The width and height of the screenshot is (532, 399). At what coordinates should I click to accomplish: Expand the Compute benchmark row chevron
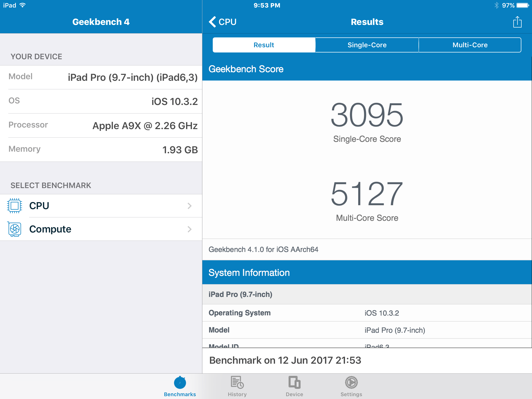(x=190, y=229)
